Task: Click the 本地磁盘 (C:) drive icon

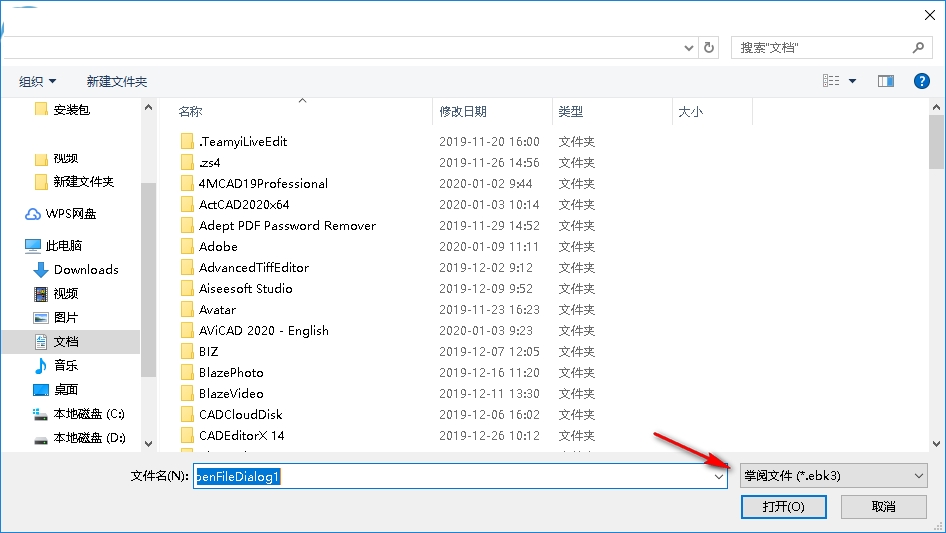Action: 40,414
